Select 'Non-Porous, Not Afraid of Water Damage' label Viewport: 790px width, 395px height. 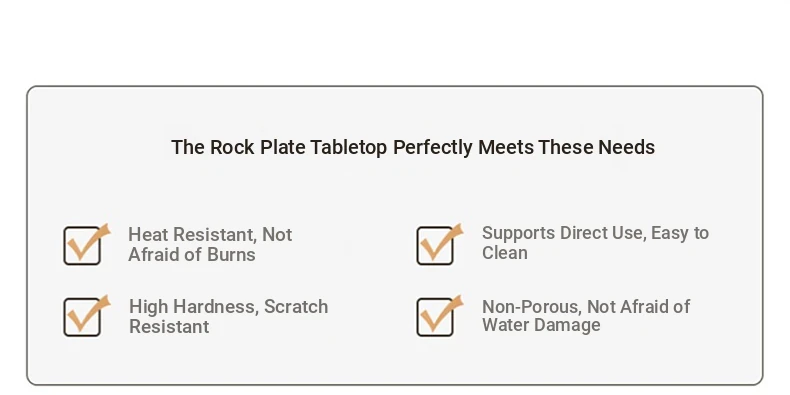(x=586, y=316)
